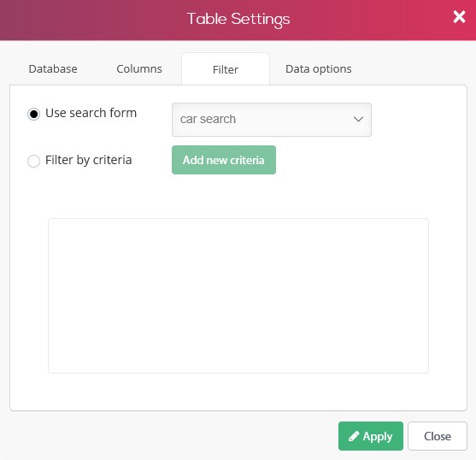Click the Use search form label text

[91, 113]
